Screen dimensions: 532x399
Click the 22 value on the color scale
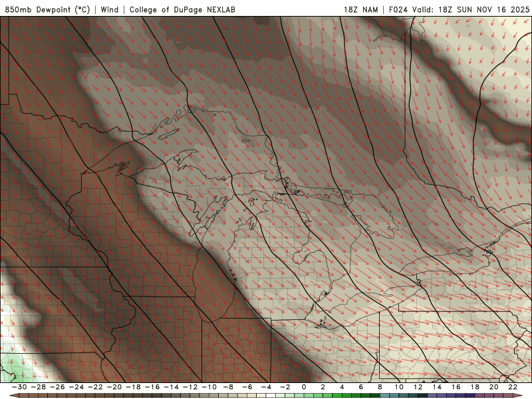pyautogui.click(x=513, y=387)
